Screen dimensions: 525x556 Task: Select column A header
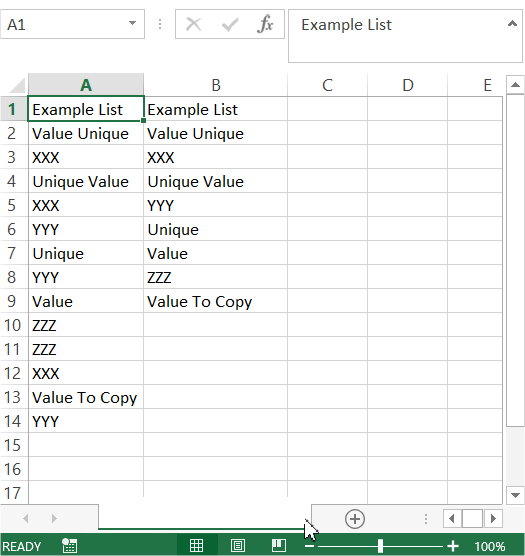(86, 85)
